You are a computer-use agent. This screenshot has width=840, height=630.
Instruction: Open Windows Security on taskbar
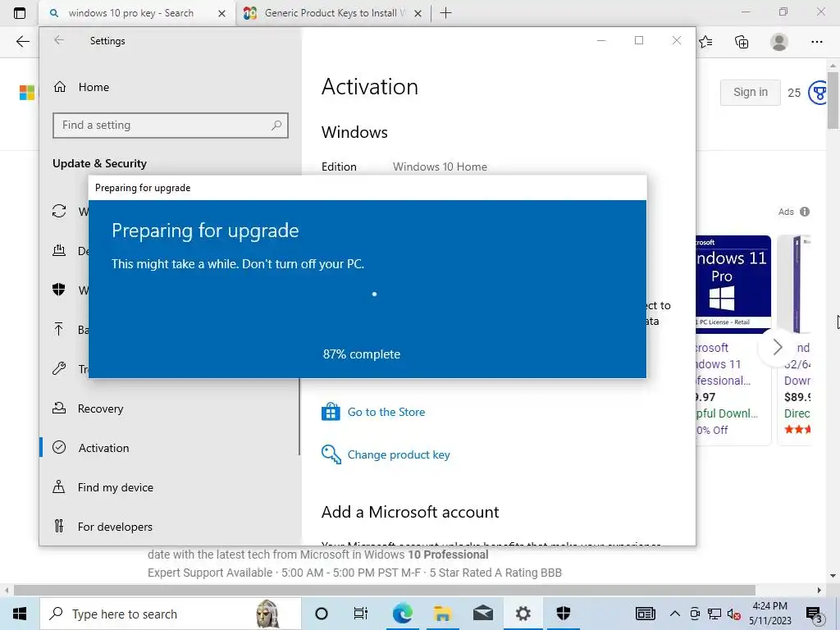click(563, 614)
